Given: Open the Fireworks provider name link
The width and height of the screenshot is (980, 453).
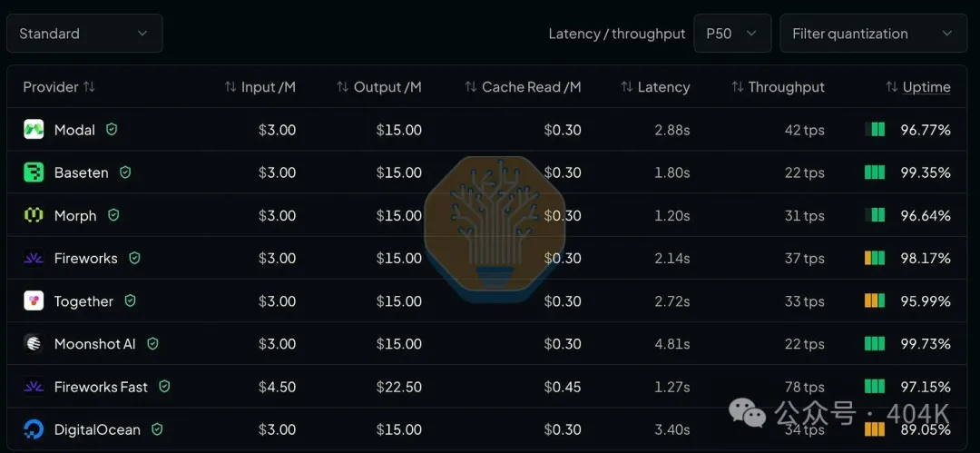Looking at the screenshot, I should 85,259.
